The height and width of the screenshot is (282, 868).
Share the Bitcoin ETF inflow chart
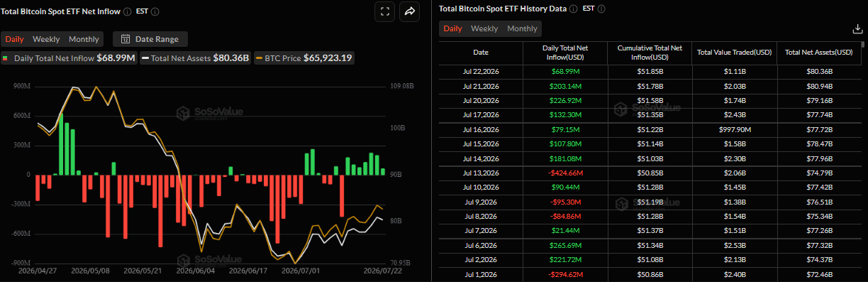click(x=410, y=11)
